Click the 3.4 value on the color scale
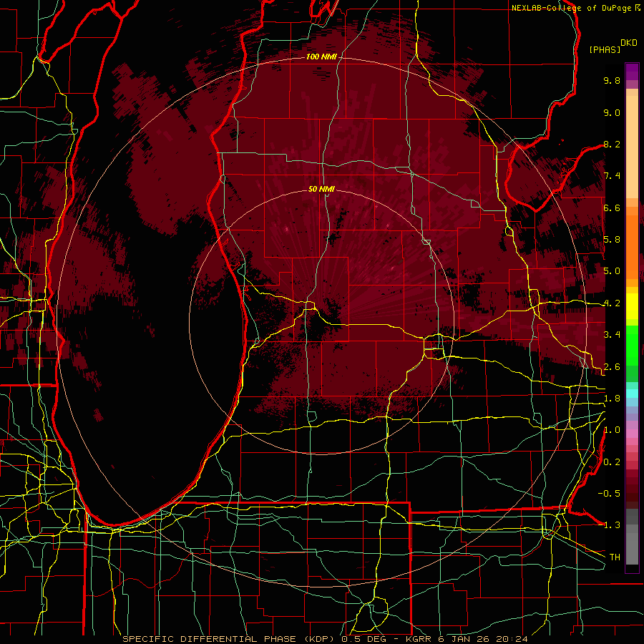This screenshot has height=644, width=644. point(612,335)
